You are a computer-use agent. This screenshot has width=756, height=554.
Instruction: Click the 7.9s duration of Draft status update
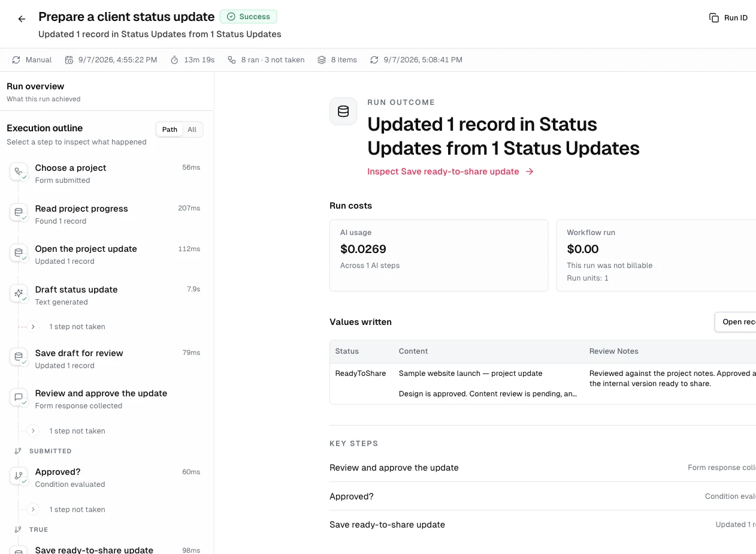point(193,289)
